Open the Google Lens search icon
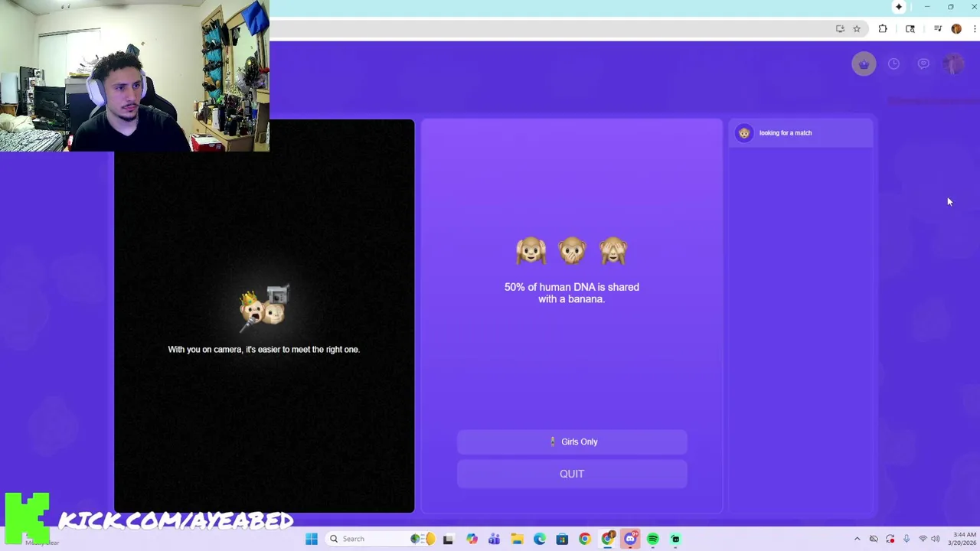980x551 pixels. coord(910,29)
